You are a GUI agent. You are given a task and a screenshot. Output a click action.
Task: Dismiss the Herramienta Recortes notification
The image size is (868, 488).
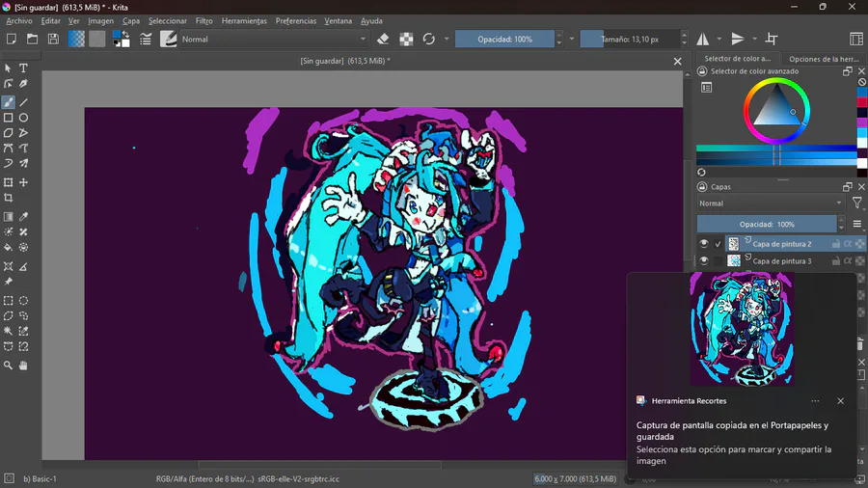pos(840,400)
